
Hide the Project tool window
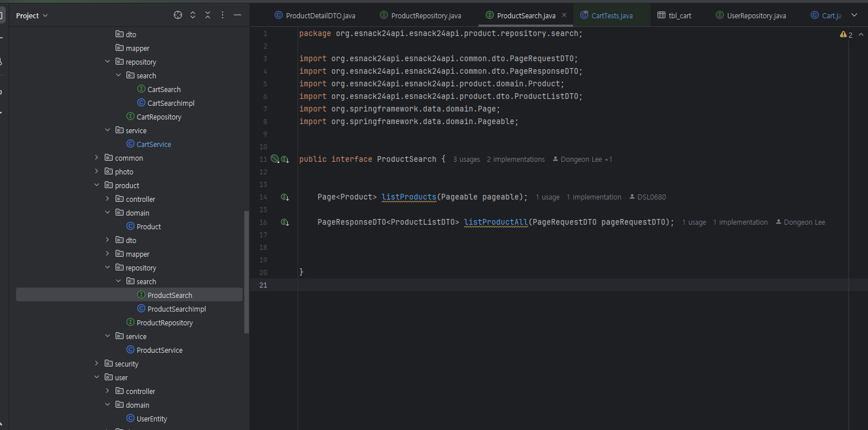(x=237, y=15)
